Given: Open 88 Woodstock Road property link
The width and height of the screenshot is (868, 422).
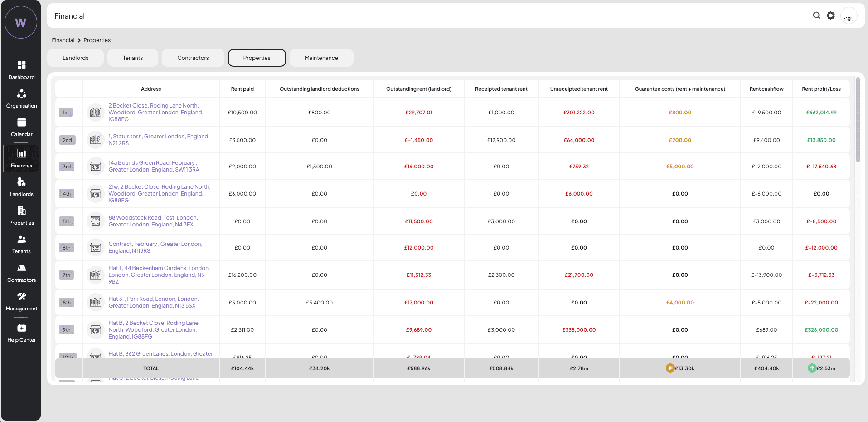Looking at the screenshot, I should coord(153,218).
